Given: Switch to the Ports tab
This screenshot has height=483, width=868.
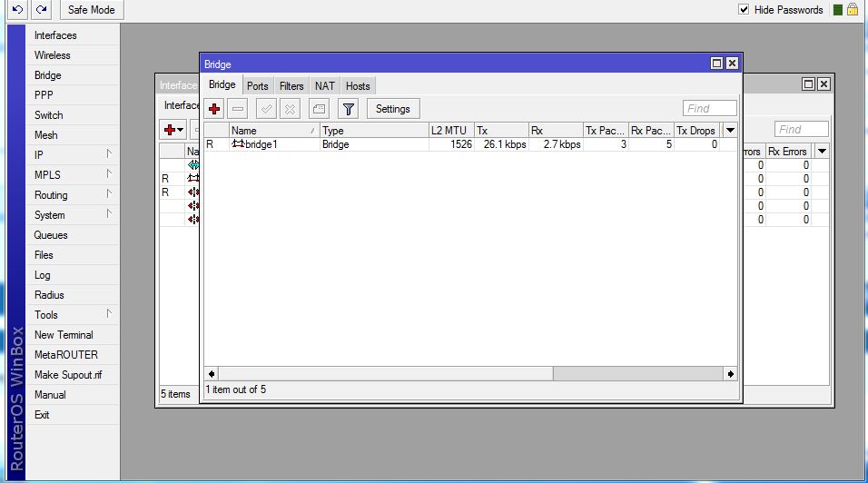Looking at the screenshot, I should point(258,86).
